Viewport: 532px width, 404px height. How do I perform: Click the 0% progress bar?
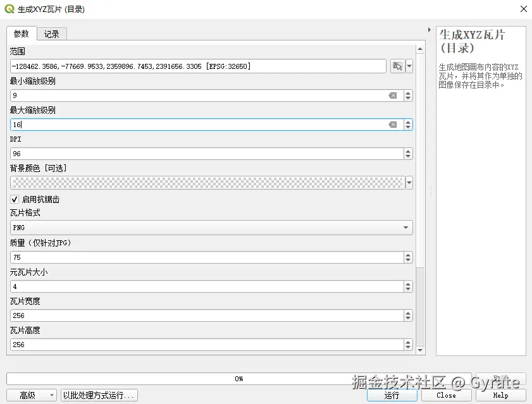click(239, 379)
